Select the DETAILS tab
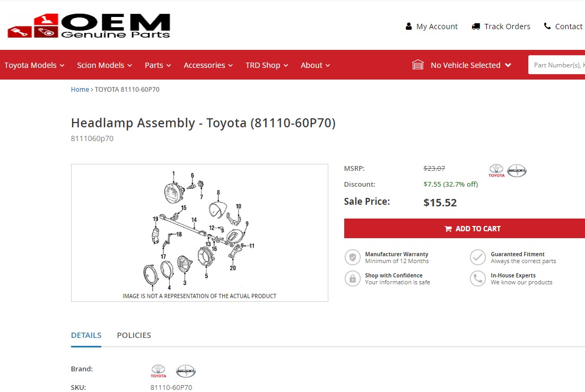 [86, 335]
